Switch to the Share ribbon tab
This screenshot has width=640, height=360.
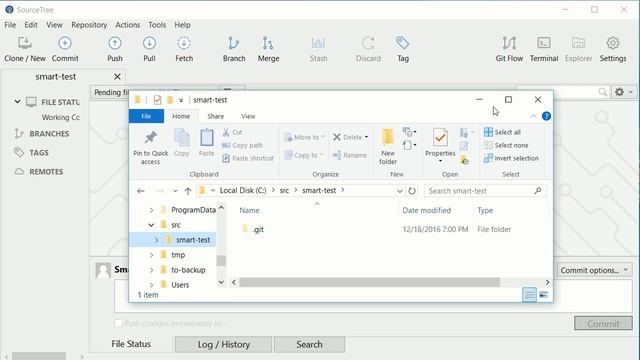216,116
